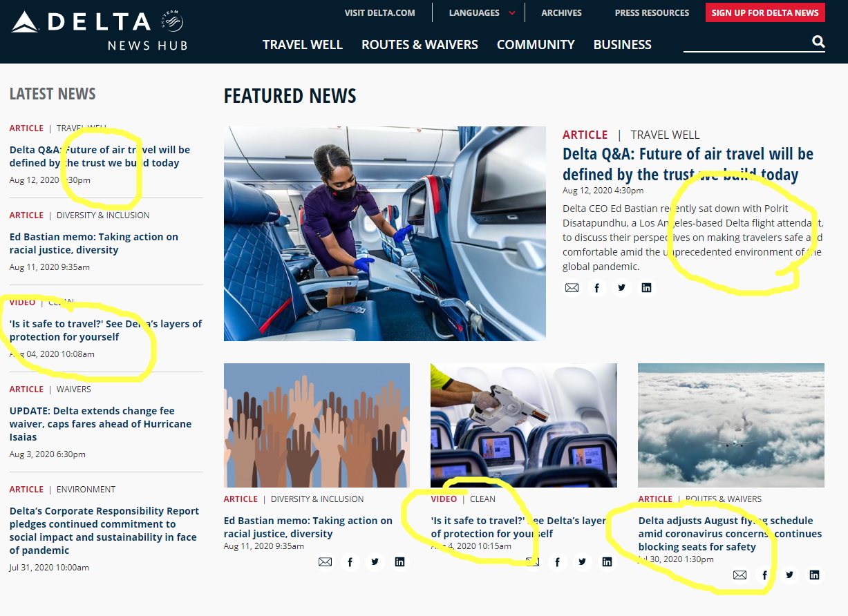848x616 pixels.
Task: Share the Delta August schedule article on Twitter
Action: coord(789,575)
